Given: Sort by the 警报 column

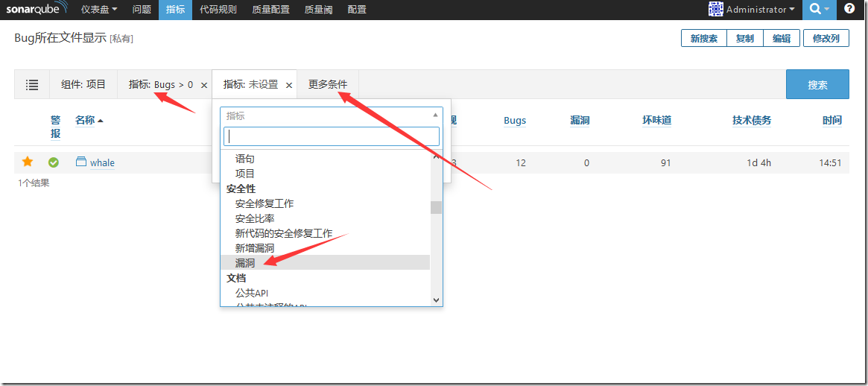Looking at the screenshot, I should [55, 127].
